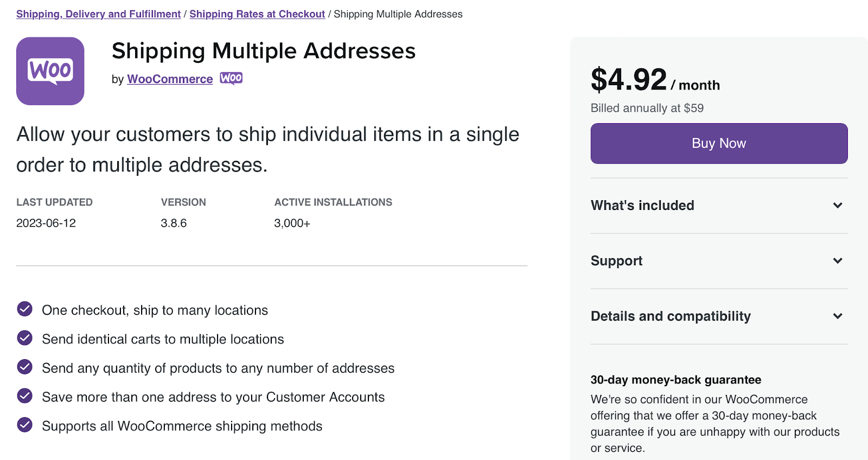Click the small Woo badge beside WooCommerce
Viewport: 868px width, 460px height.
click(x=231, y=78)
